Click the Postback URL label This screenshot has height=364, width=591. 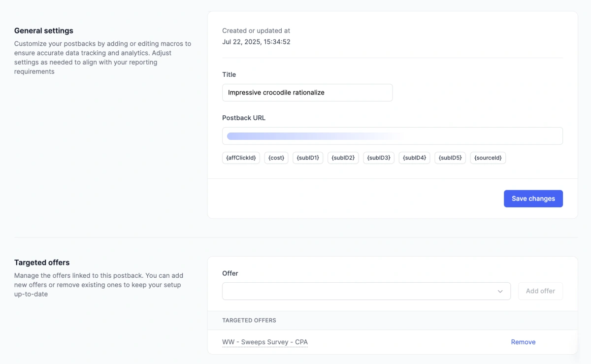point(244,118)
